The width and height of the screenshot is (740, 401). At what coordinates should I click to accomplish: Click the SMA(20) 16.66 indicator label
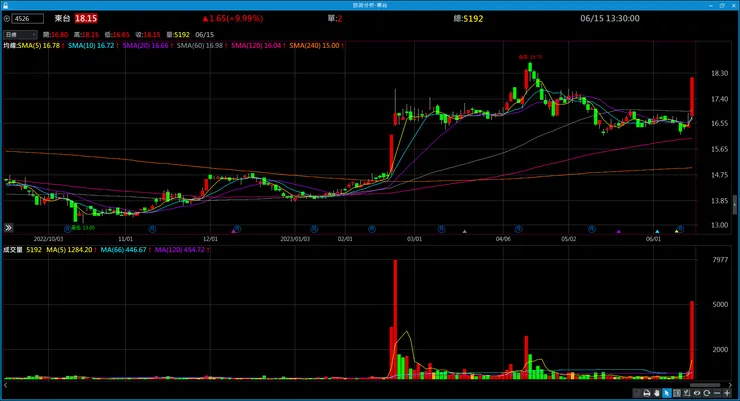145,46
